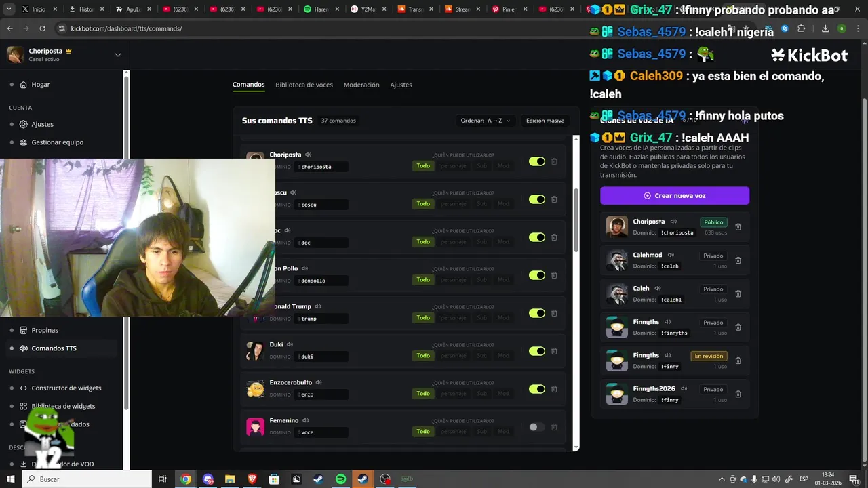Click the Windows Buscar search box
The height and width of the screenshot is (488, 868).
(87, 479)
